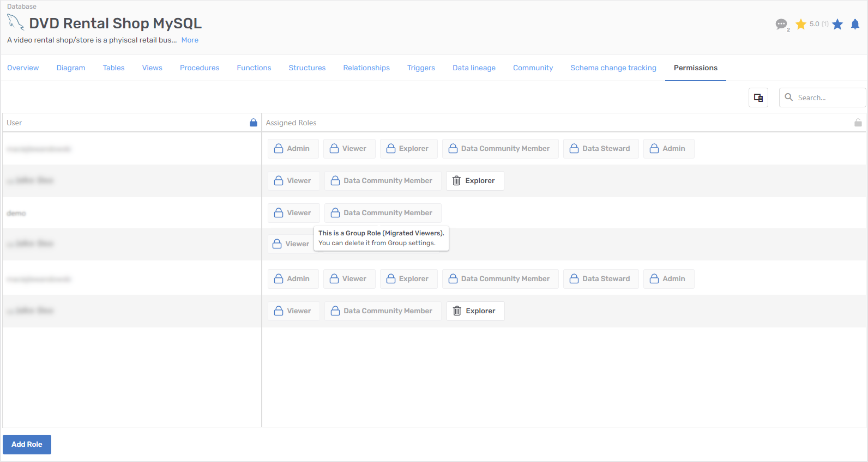The height and width of the screenshot is (462, 868).
Task: Switch to the Data lineage tab
Action: click(474, 68)
